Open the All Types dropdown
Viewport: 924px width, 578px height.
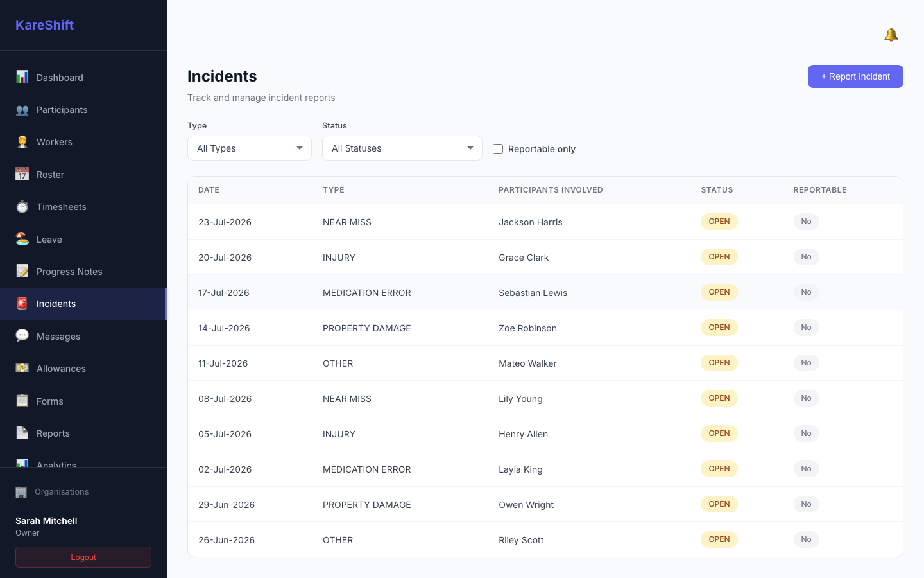(250, 148)
